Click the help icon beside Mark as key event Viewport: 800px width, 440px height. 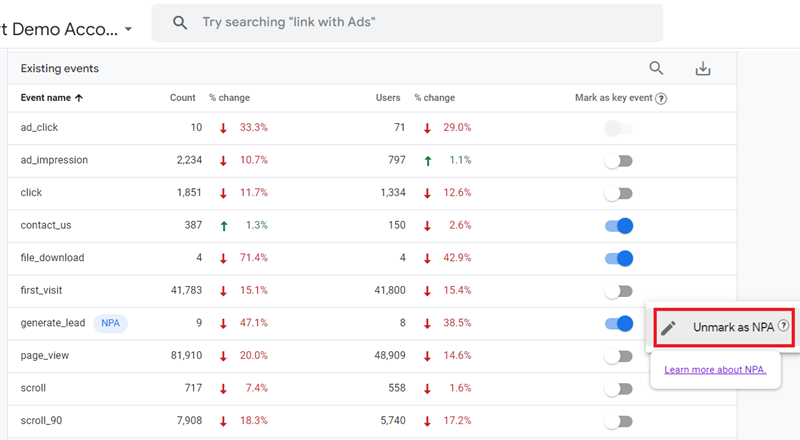(661, 99)
